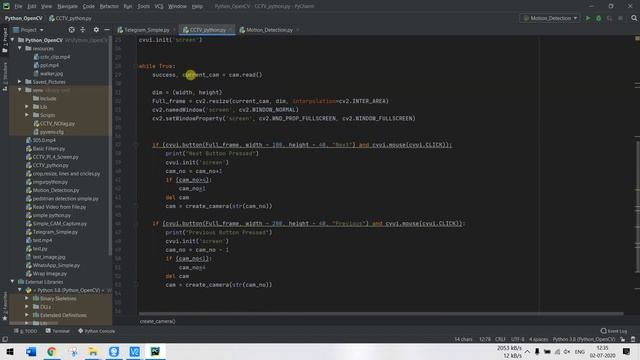Open the VCS menu
The width and height of the screenshot is (640, 360).
[x=159, y=7]
